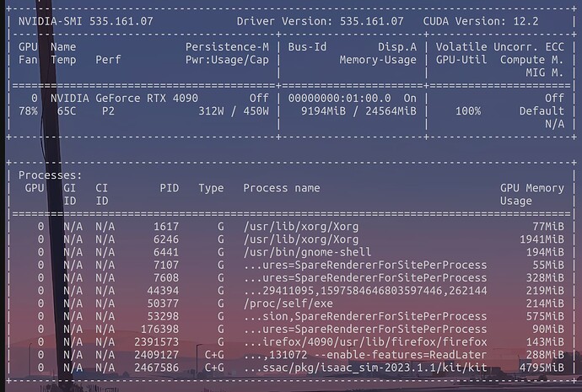Click the Processes: section heading

click(x=51, y=175)
